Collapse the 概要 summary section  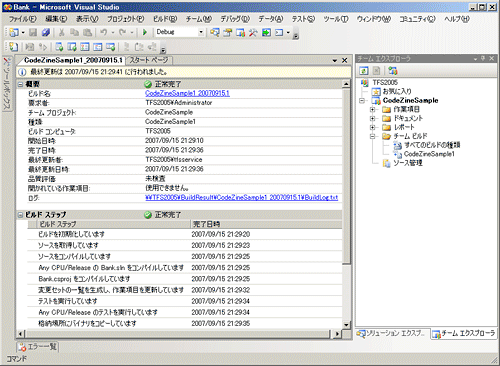(21, 84)
